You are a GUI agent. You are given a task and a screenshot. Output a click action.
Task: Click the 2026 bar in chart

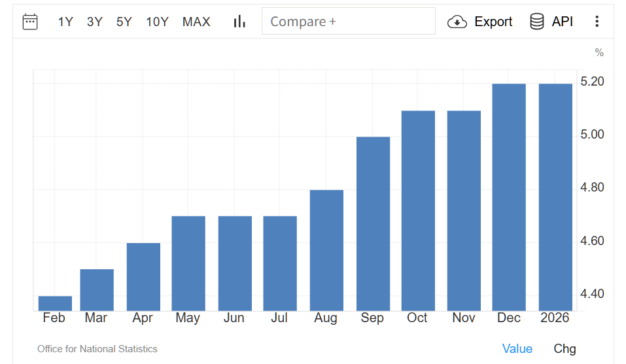(555, 197)
